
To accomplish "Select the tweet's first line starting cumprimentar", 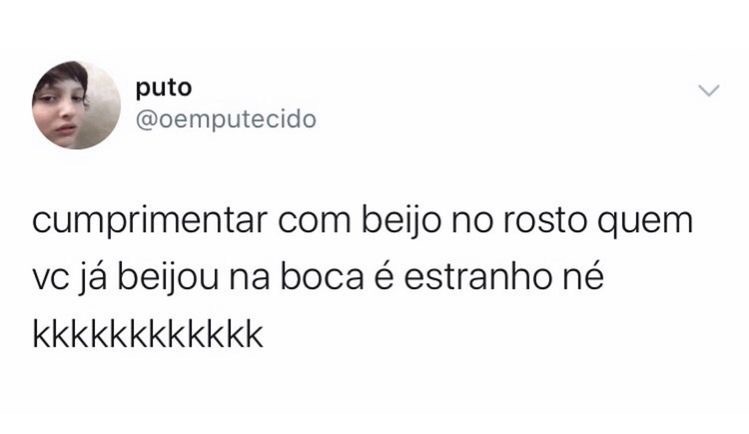I will 363,223.
